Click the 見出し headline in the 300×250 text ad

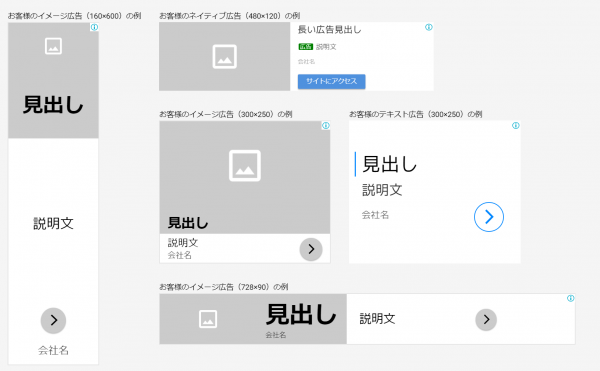point(390,164)
